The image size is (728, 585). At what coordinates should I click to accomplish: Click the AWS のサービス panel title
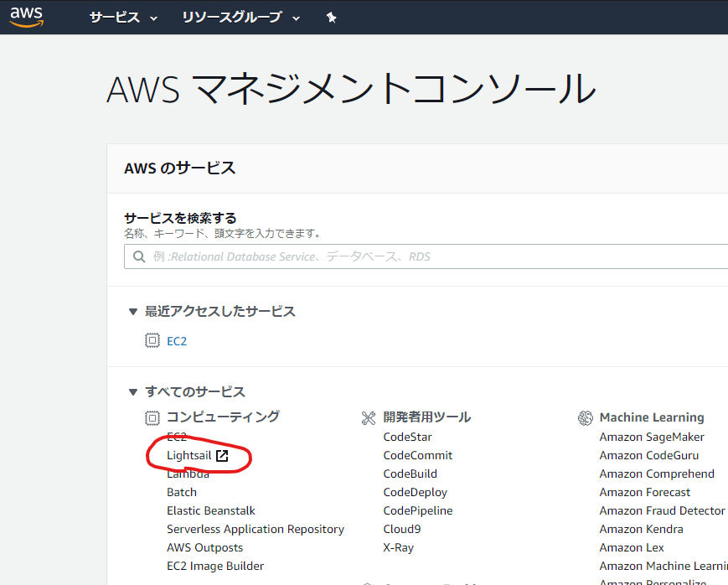click(179, 168)
